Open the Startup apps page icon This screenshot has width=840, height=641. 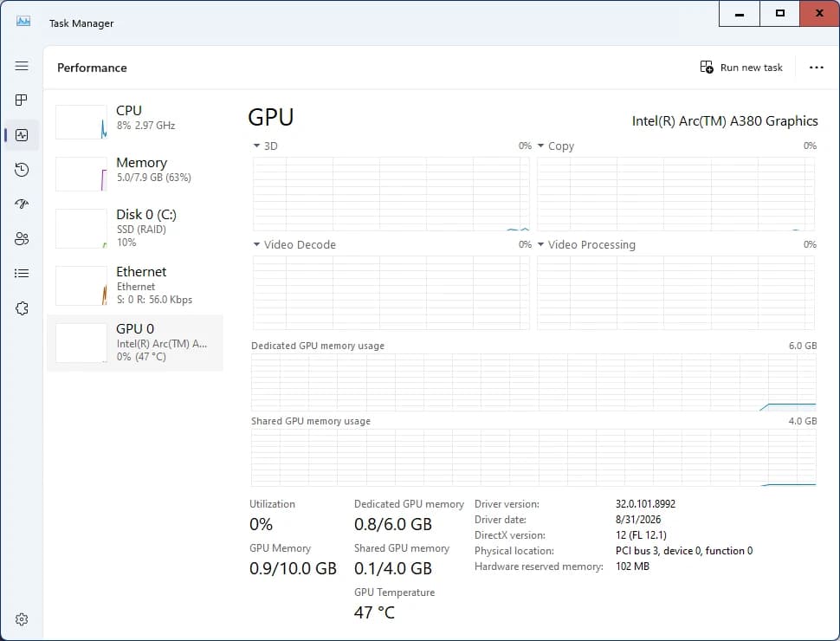click(x=22, y=204)
